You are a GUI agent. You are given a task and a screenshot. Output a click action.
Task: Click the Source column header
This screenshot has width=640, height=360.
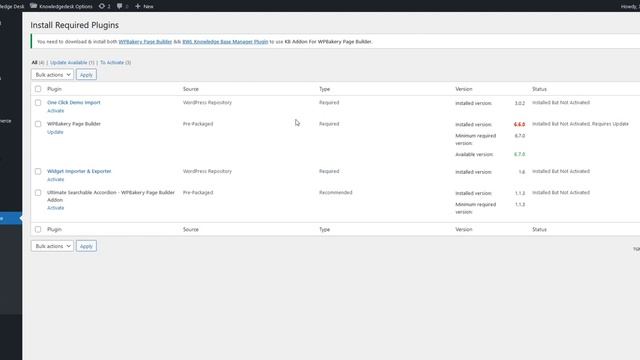coord(191,89)
